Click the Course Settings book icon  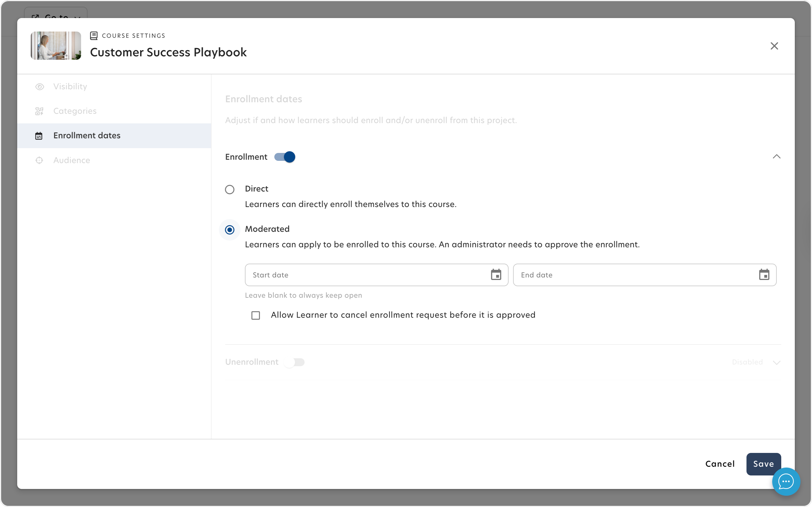94,35
